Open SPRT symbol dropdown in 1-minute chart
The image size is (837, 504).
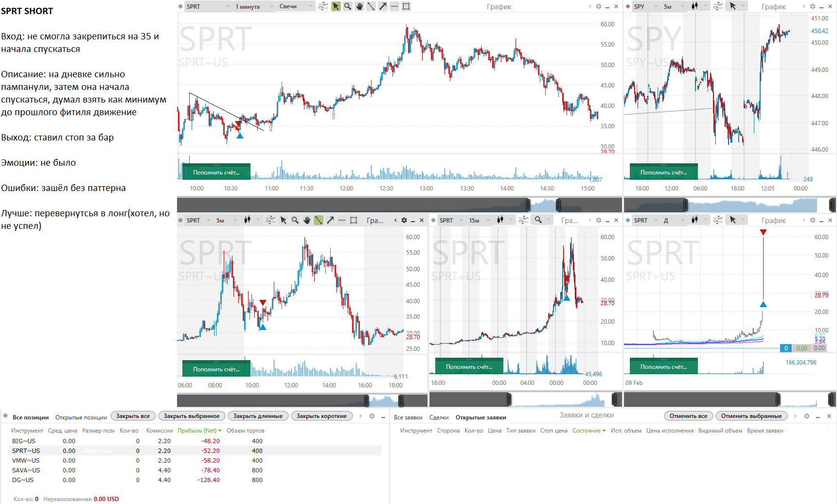(209, 6)
